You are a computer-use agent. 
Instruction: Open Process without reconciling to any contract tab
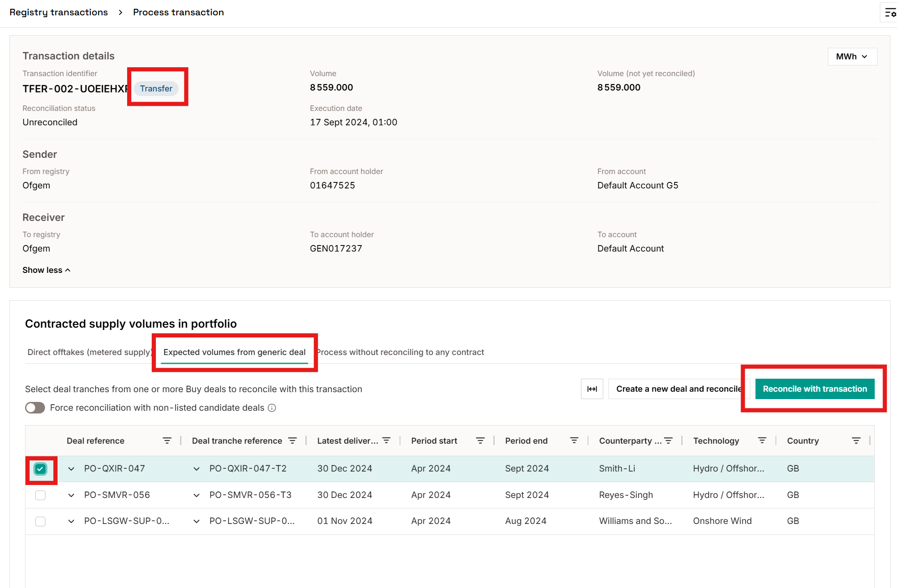(x=401, y=352)
